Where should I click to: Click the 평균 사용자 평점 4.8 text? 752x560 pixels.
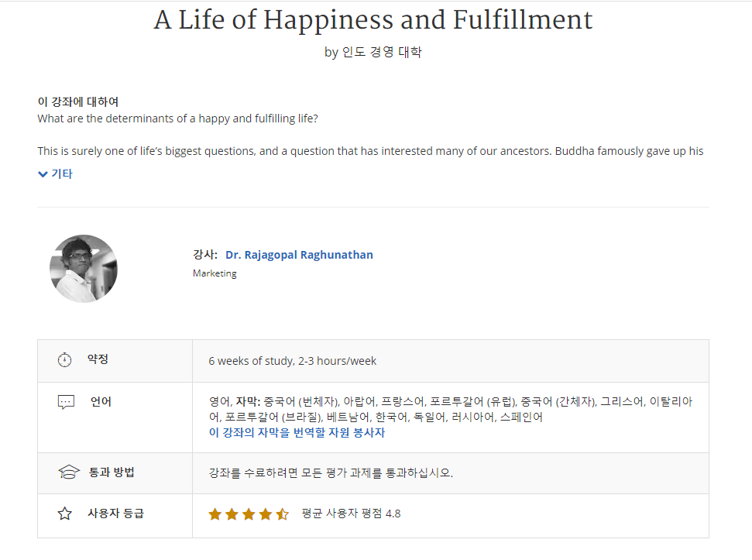click(x=351, y=514)
